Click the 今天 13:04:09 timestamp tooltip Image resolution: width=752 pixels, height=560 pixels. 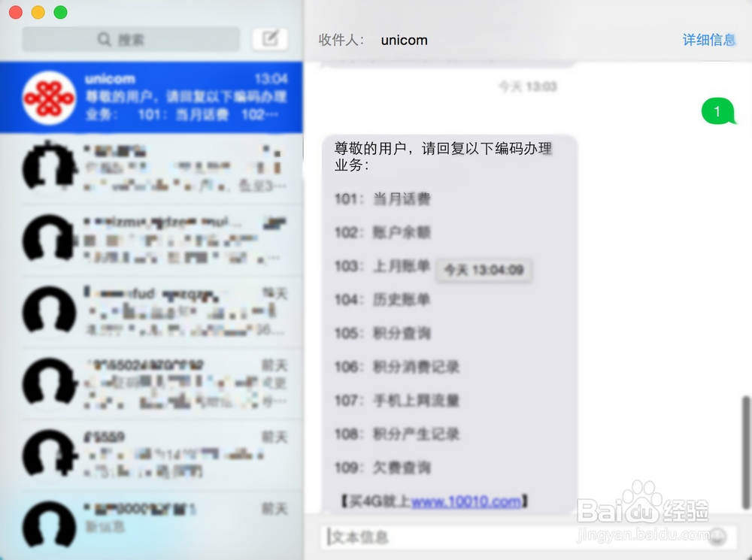point(484,270)
